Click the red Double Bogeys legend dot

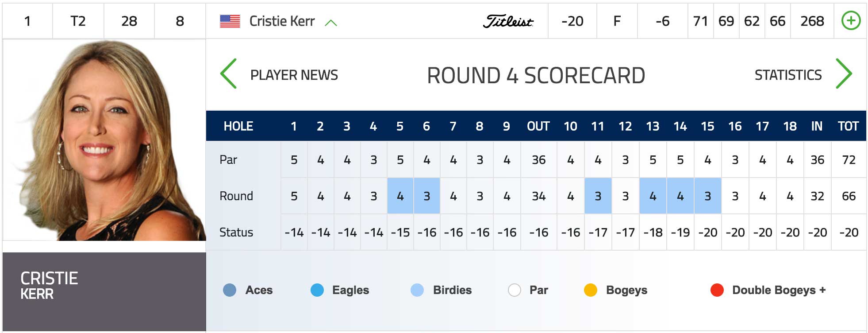[x=717, y=290]
